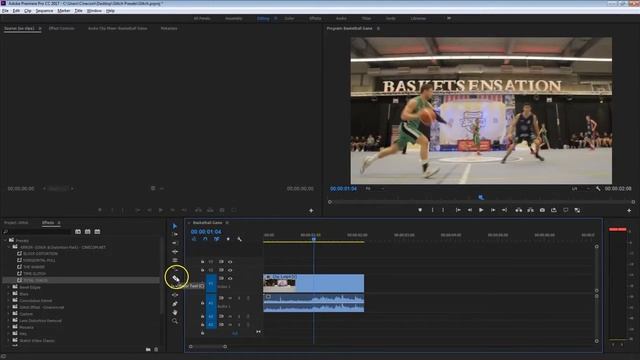This screenshot has height=360, width=640.
Task: Select the Rolling Edit tool
Action: pos(175,251)
